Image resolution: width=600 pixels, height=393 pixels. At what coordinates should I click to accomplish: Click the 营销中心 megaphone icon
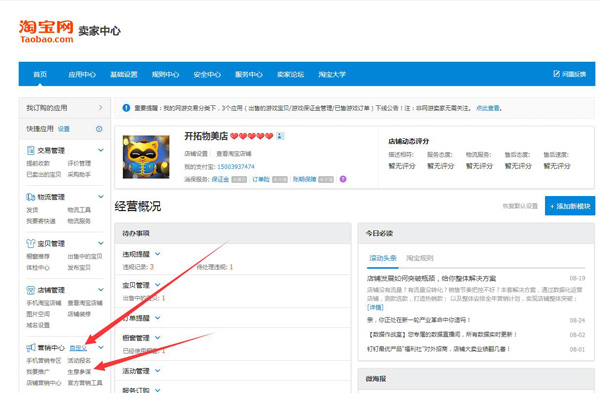tap(31, 348)
